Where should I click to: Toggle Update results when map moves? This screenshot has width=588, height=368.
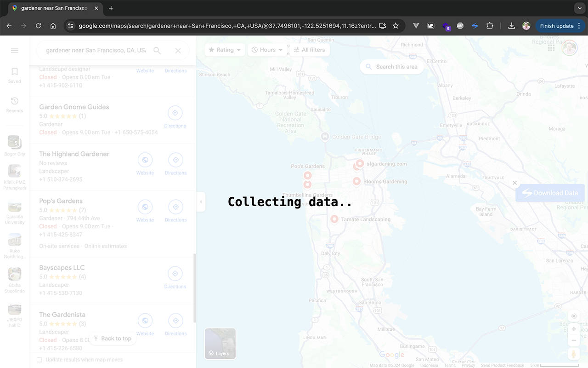point(39,360)
